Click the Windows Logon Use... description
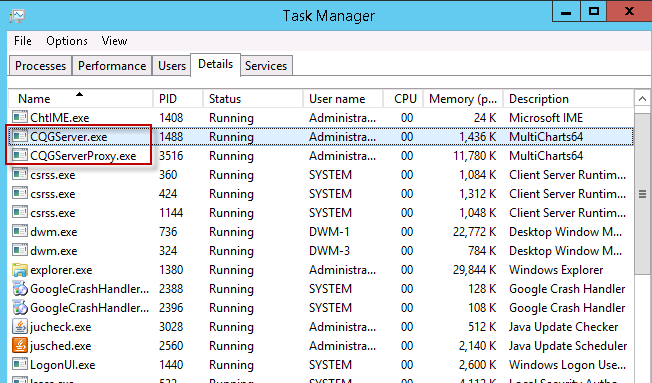The image size is (652, 383). click(567, 365)
